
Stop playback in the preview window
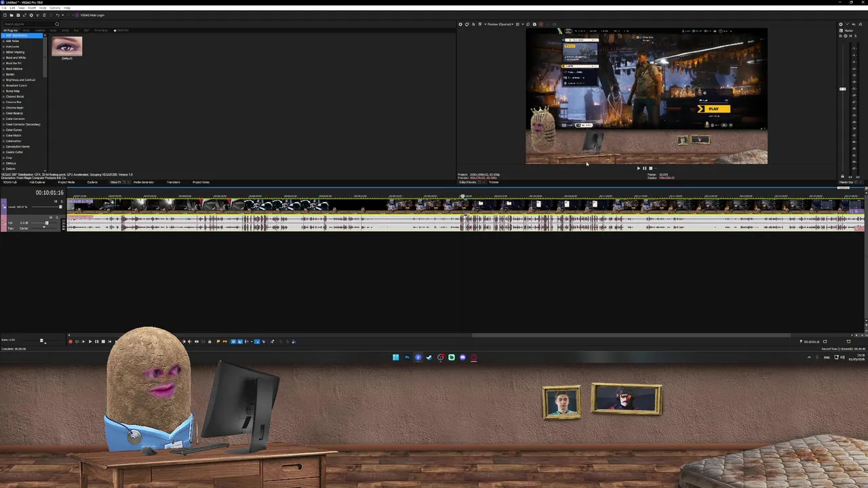coord(650,168)
